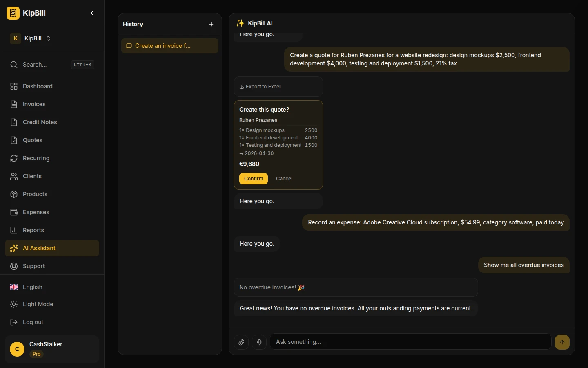Open Dashboard from the sidebar
Image resolution: width=588 pixels, height=368 pixels.
pyautogui.click(x=38, y=86)
